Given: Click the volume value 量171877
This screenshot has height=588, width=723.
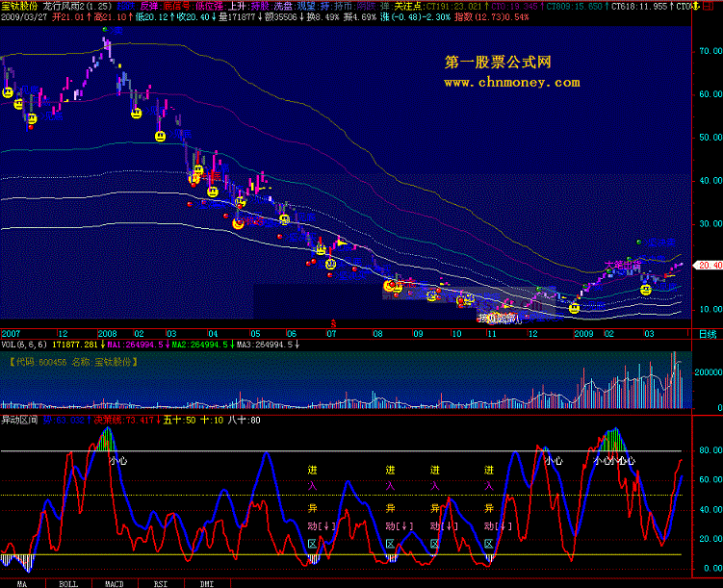Looking at the screenshot, I should tap(237, 17).
